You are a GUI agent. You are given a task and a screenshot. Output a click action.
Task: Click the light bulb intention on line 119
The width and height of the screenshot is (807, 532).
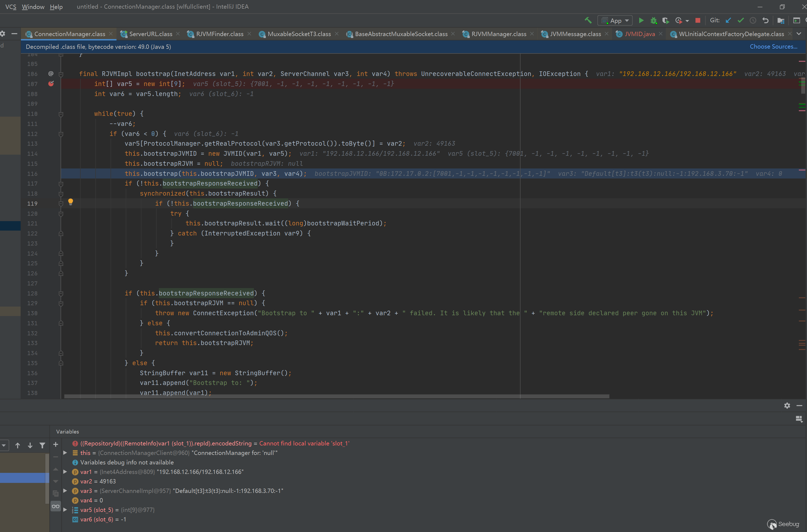(x=71, y=202)
